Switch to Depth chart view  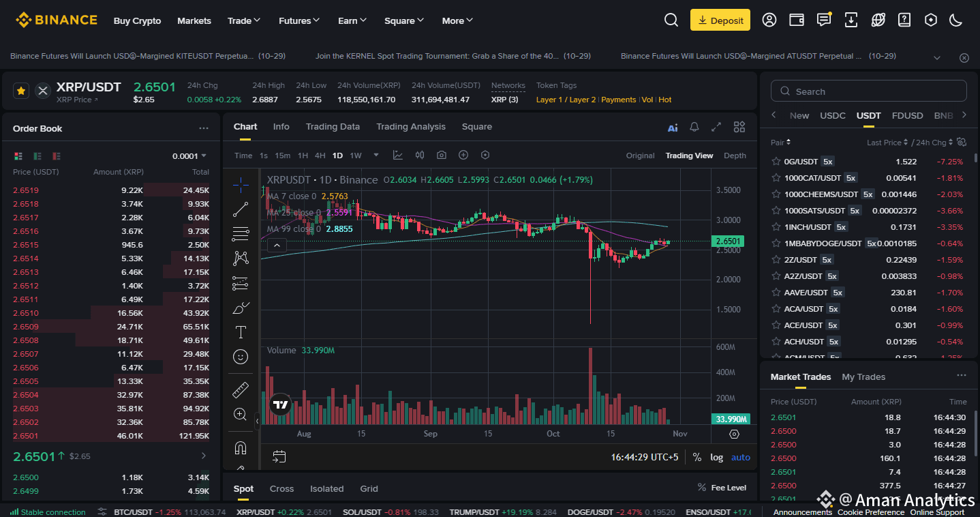coord(735,156)
